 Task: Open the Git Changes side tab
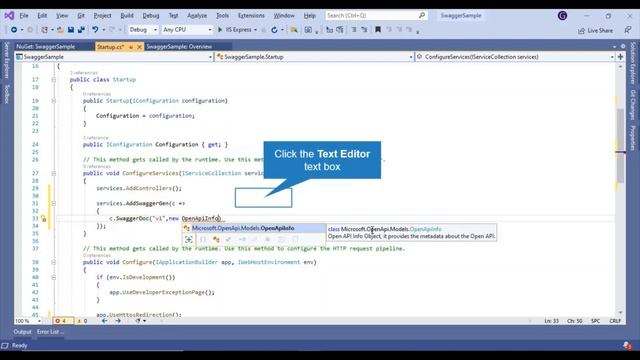633,104
